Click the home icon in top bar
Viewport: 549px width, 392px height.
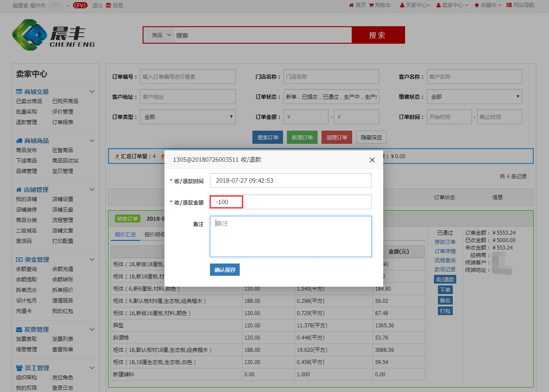[351, 5]
